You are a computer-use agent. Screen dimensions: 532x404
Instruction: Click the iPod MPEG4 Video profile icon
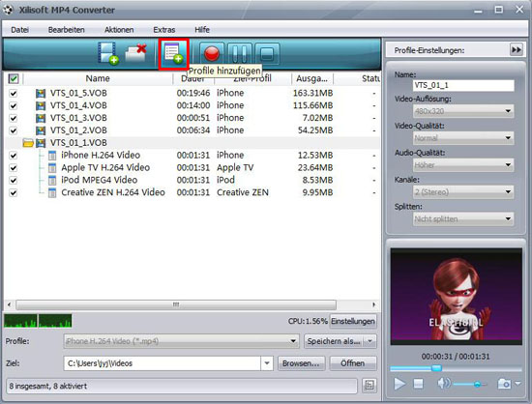pyautogui.click(x=52, y=181)
